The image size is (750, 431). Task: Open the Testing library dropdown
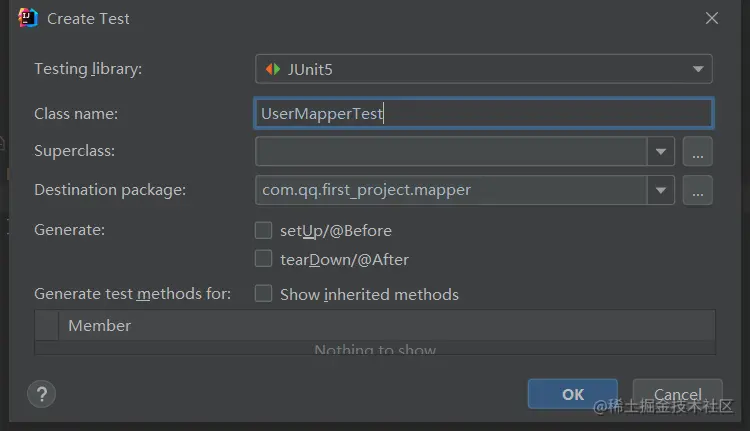coord(697,69)
